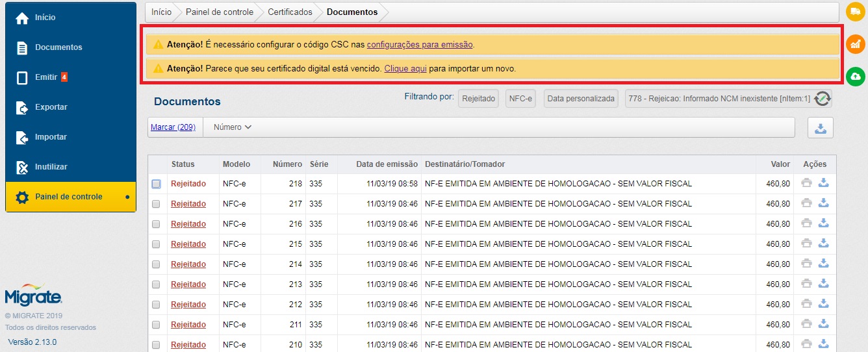Viewport: 868px width, 352px height.
Task: Check the checkbox for document 218
Action: pyautogui.click(x=156, y=184)
